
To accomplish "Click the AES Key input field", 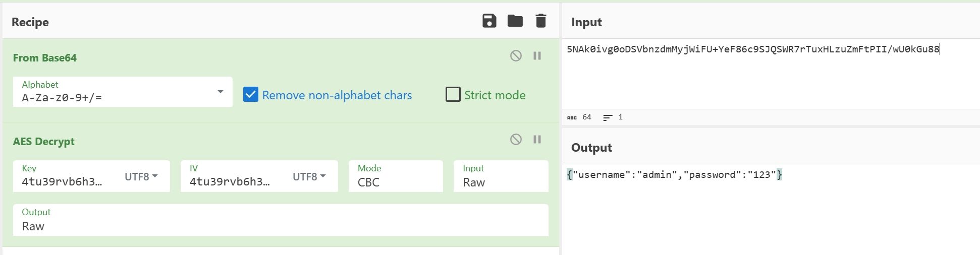I will [63, 182].
